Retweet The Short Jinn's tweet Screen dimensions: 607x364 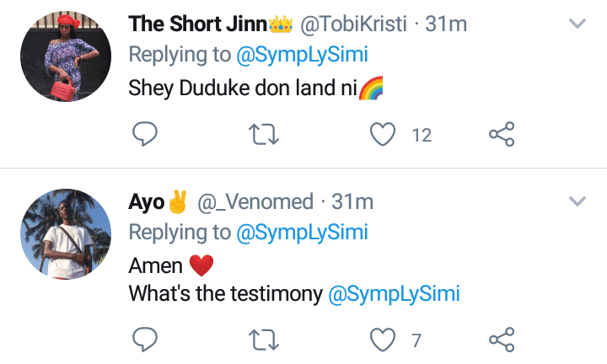pos(266,134)
